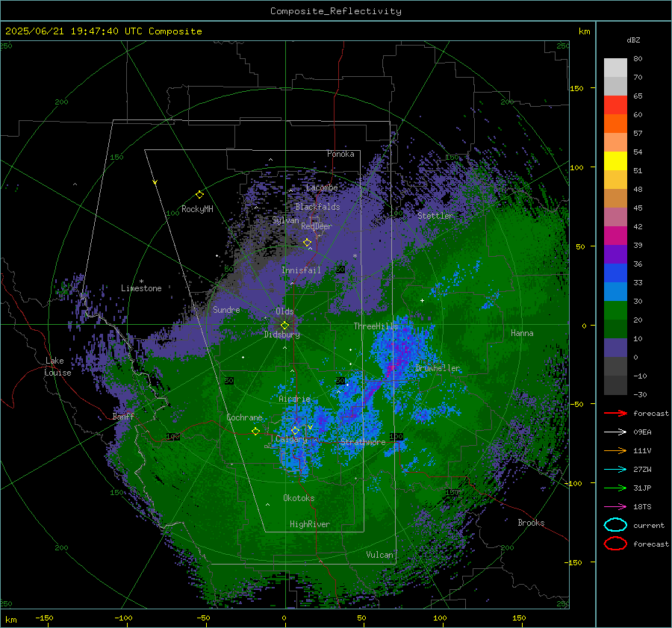Click the Sundre label

(x=226, y=309)
